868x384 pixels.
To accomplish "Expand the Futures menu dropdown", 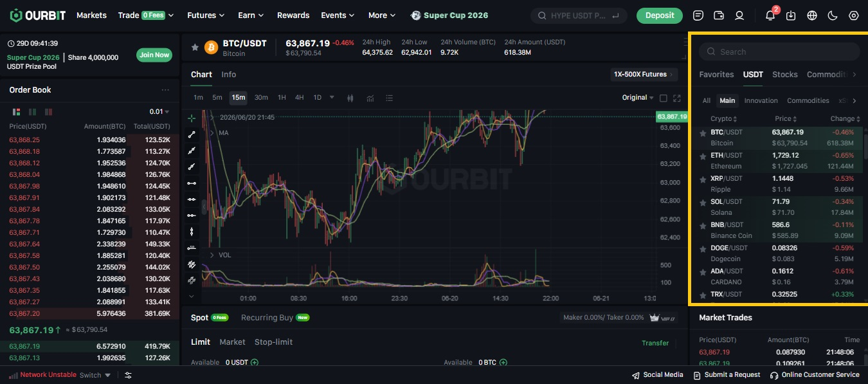I will 206,15.
